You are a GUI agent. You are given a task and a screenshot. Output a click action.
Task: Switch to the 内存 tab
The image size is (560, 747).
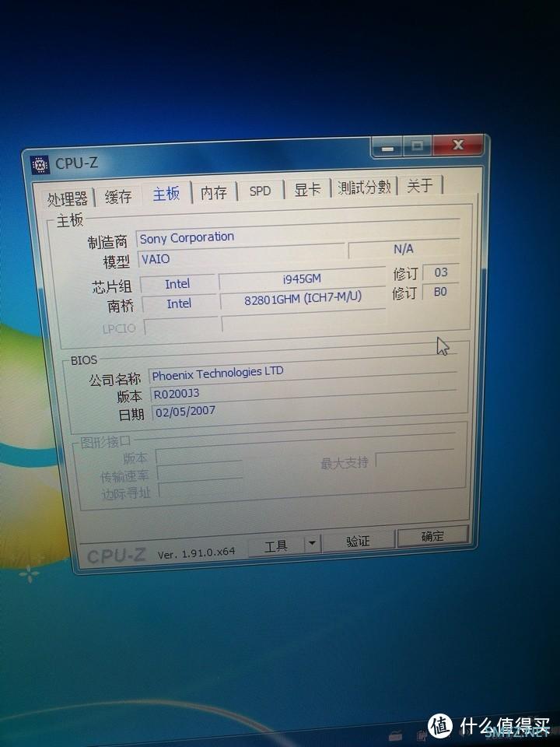214,192
